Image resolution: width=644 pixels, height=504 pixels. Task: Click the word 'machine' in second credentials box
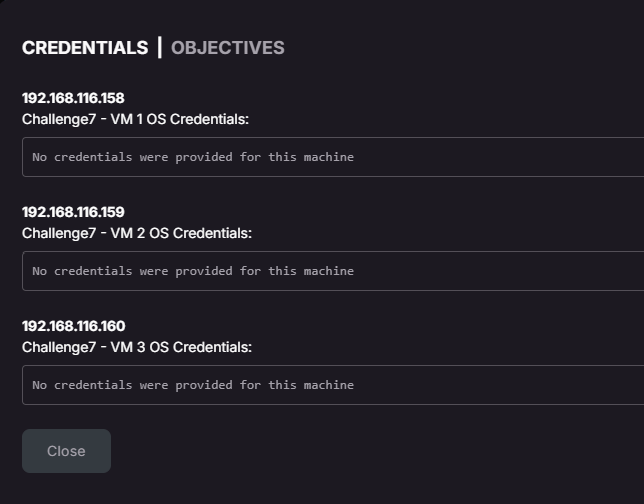[x=329, y=271]
